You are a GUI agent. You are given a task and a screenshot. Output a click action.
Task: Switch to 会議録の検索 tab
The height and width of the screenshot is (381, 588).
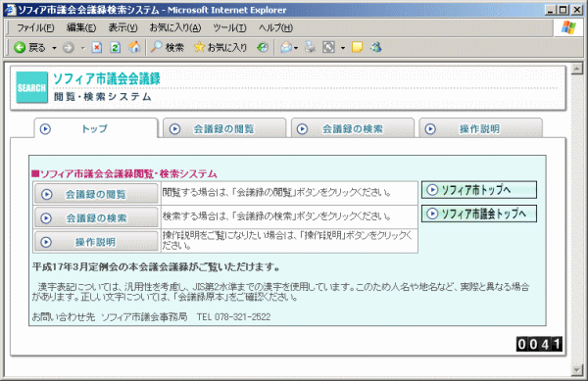(353, 128)
